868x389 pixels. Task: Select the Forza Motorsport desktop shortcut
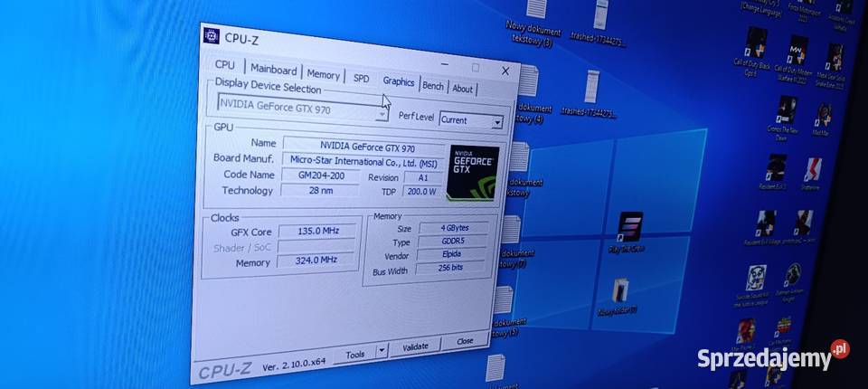coord(803,11)
